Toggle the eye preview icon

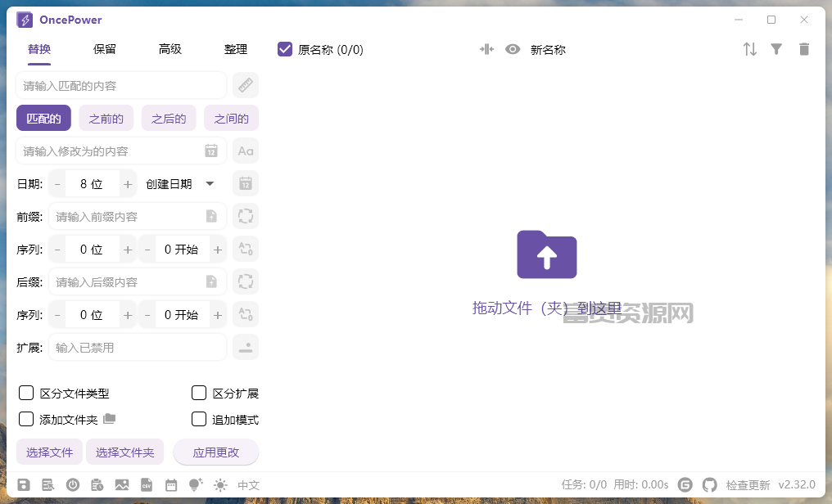(x=513, y=49)
